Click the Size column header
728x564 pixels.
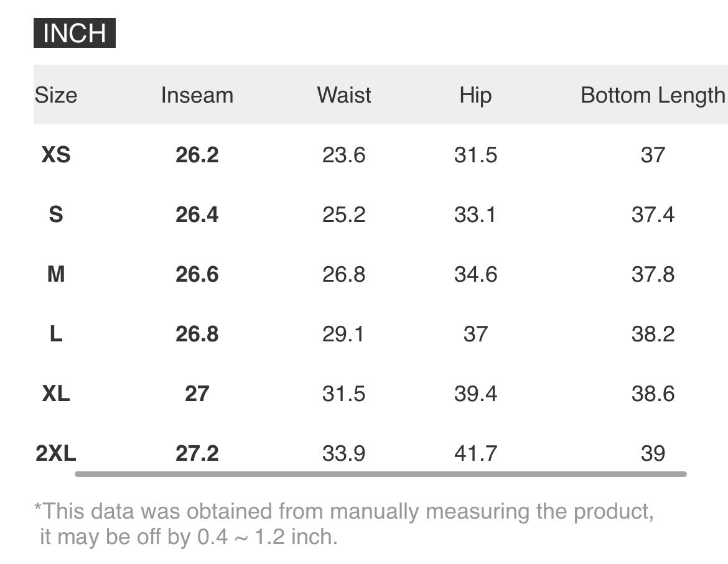click(56, 95)
